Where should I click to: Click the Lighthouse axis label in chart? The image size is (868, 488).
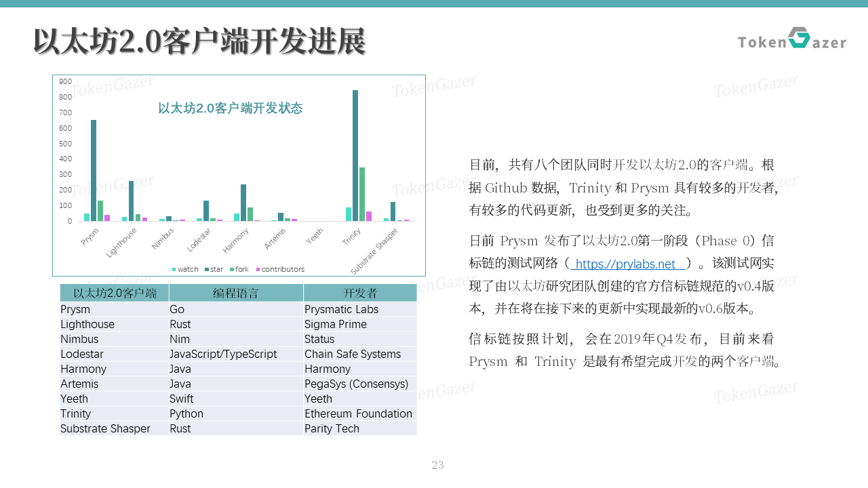tap(121, 242)
